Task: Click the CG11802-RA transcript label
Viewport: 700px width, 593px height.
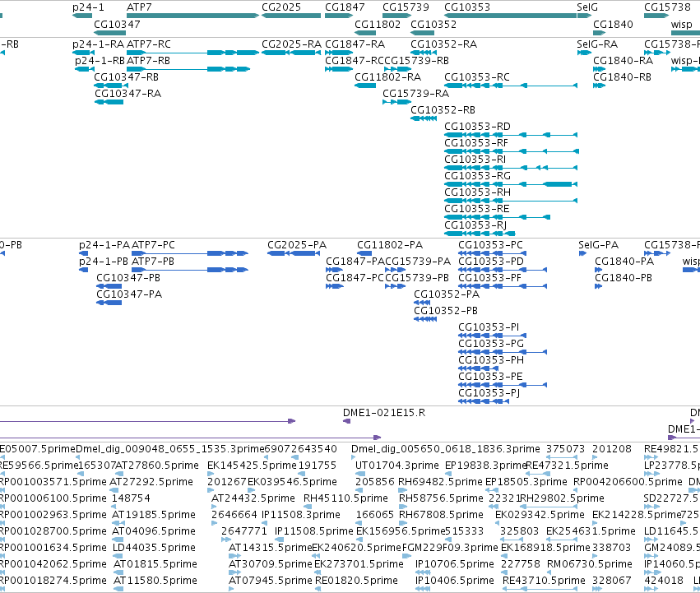Action: [388, 77]
